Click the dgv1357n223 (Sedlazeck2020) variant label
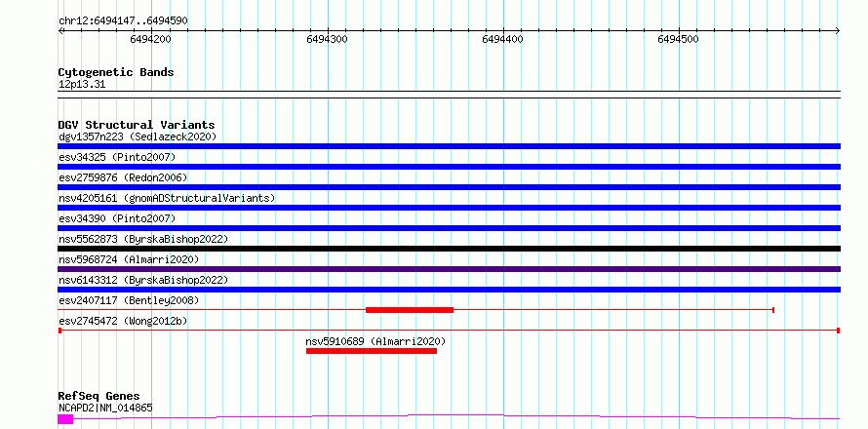The image size is (868, 429). pos(138,136)
